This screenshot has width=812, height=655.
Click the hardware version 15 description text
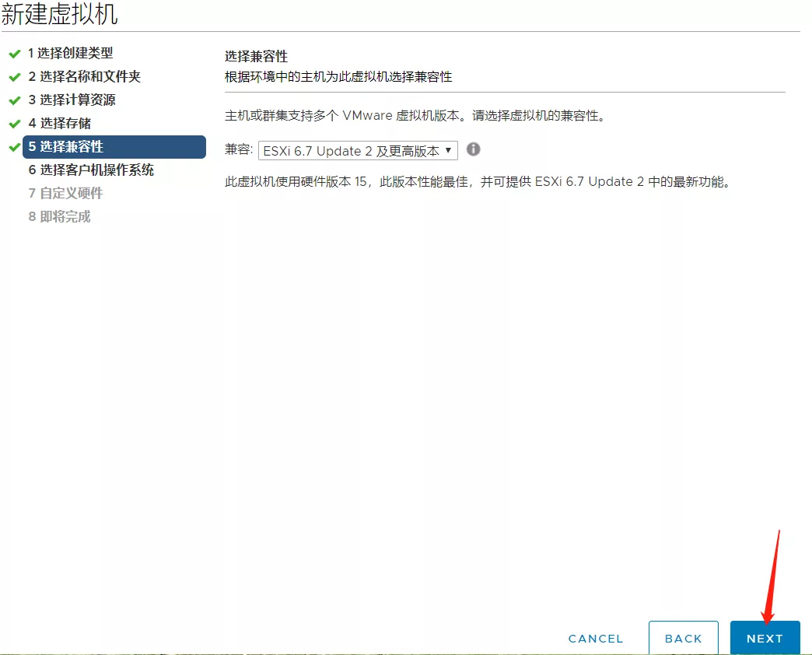tap(478, 182)
